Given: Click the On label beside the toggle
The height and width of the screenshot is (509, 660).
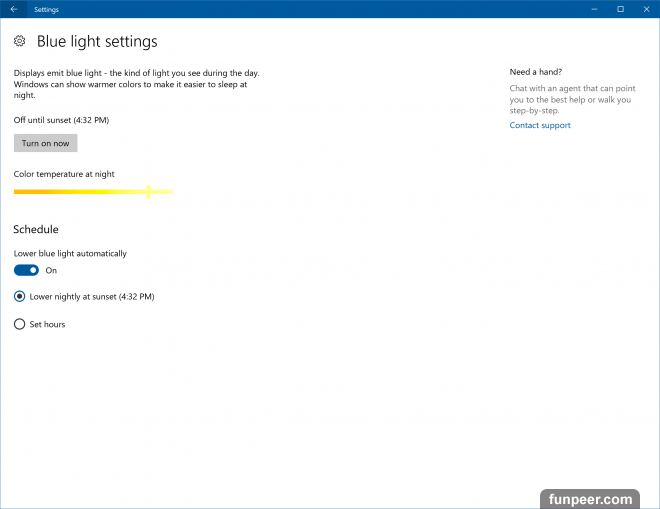Looking at the screenshot, I should 52,270.
